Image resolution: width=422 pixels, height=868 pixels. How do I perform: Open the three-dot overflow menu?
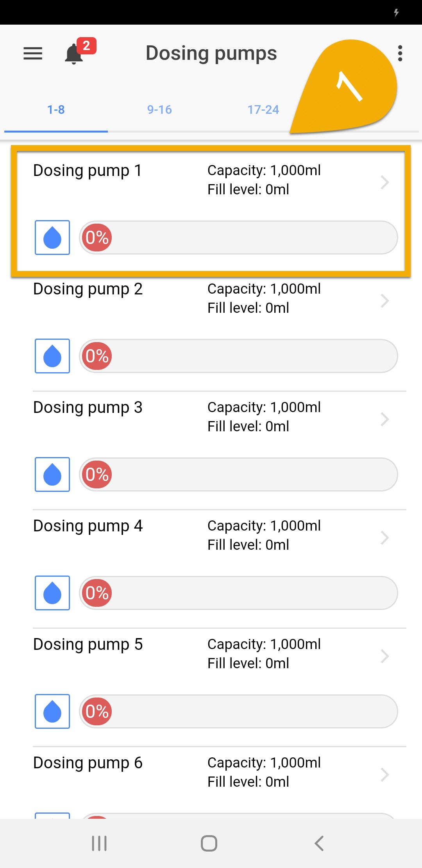point(401,54)
